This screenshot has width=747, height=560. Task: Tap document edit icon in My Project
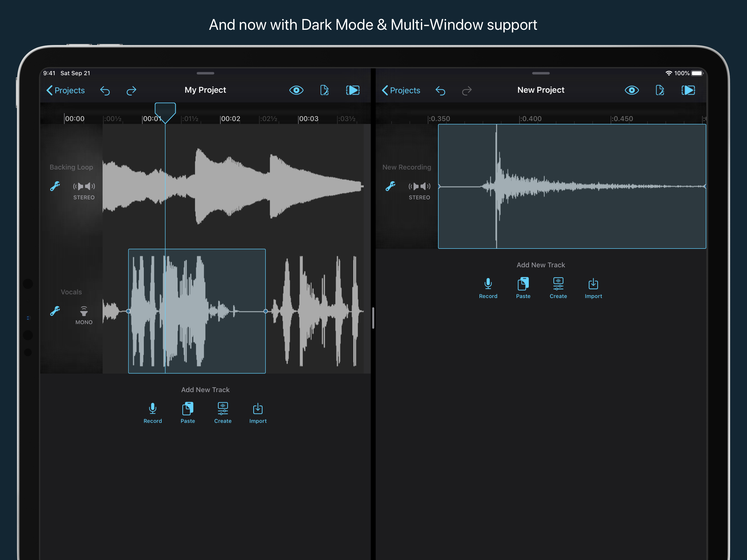tap(324, 90)
